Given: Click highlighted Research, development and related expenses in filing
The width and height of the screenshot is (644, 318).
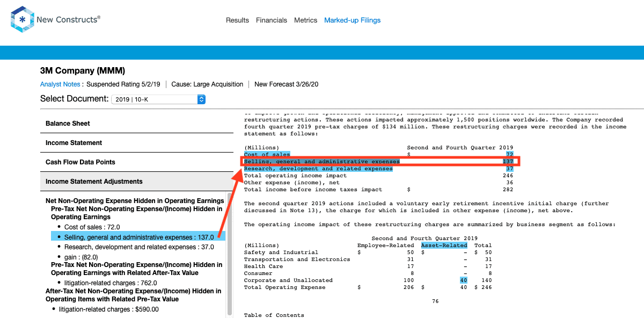Looking at the screenshot, I should point(318,169).
